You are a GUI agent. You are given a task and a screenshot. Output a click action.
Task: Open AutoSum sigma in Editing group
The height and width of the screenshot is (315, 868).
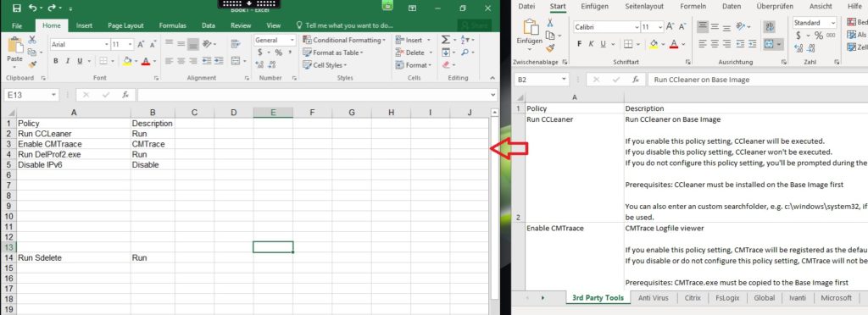pos(445,40)
